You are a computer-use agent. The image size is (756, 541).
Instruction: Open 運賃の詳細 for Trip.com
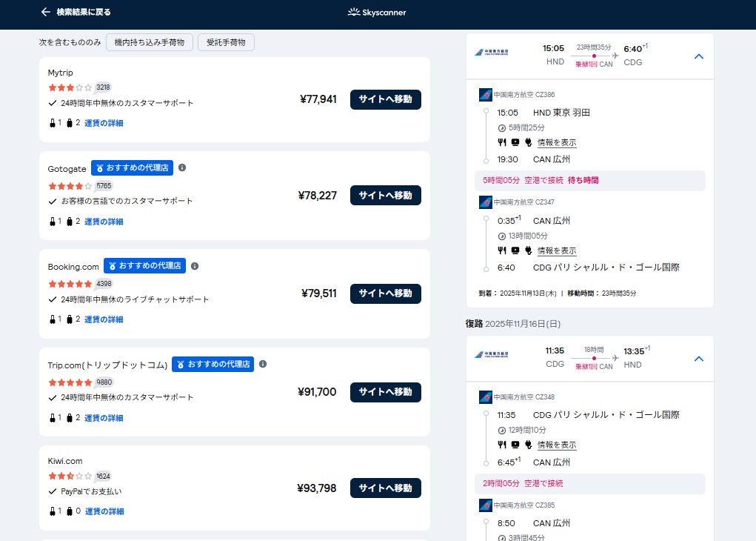point(104,418)
